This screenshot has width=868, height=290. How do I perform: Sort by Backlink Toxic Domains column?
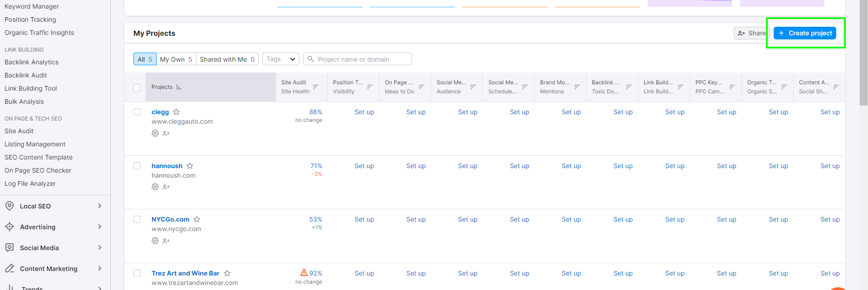(629, 87)
